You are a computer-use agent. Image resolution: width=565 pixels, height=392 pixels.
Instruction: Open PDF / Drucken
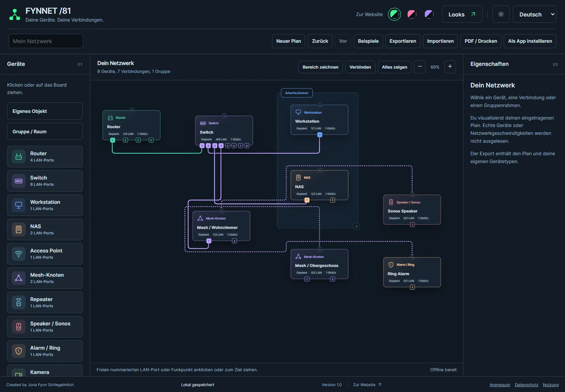(481, 41)
